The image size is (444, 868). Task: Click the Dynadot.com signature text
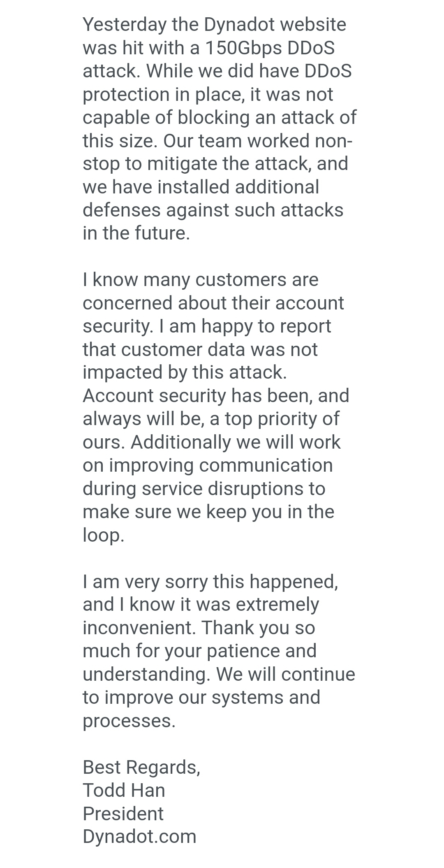point(139,837)
